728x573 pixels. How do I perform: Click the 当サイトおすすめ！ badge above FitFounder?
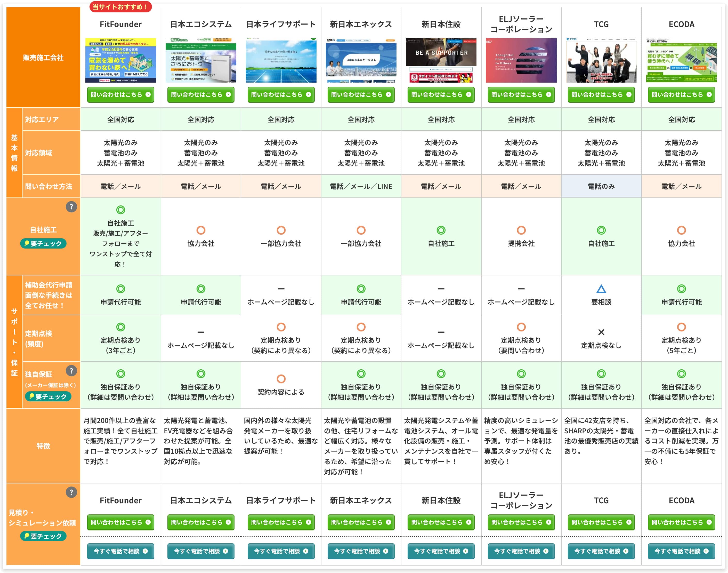pos(120,7)
